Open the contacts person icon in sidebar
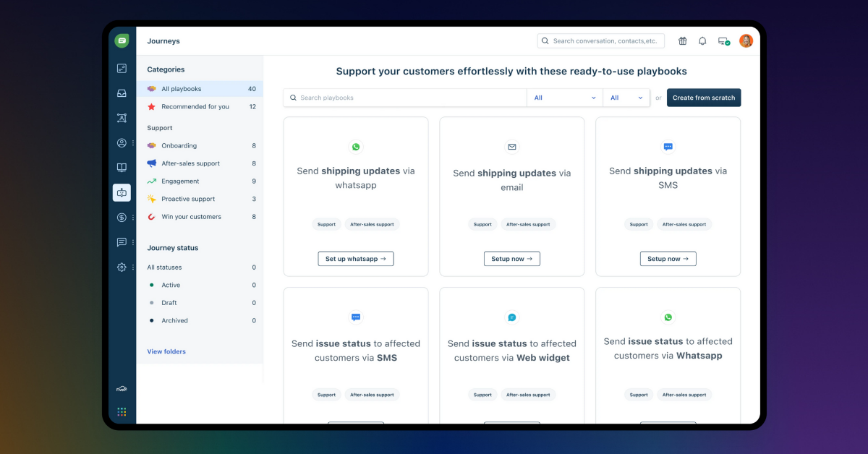This screenshot has height=454, width=868. pos(122,143)
